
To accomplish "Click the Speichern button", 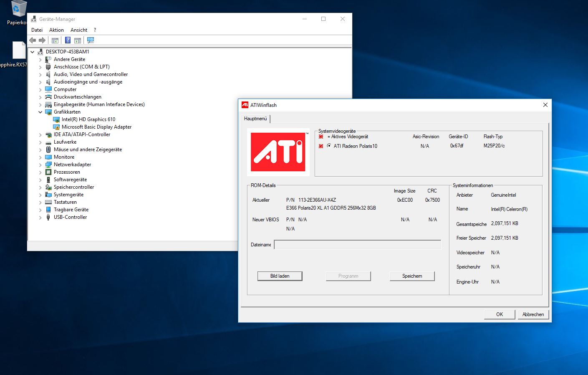I will click(412, 276).
